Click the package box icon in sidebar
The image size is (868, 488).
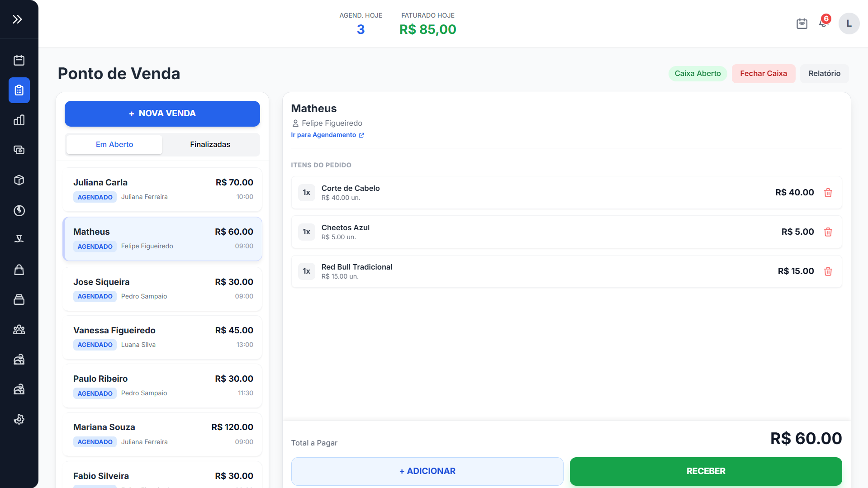point(19,180)
